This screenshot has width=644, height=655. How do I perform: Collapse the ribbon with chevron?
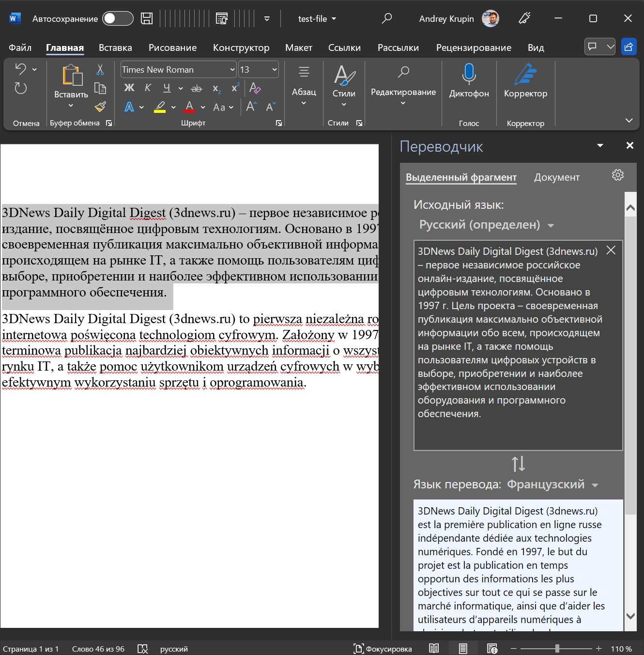click(629, 120)
